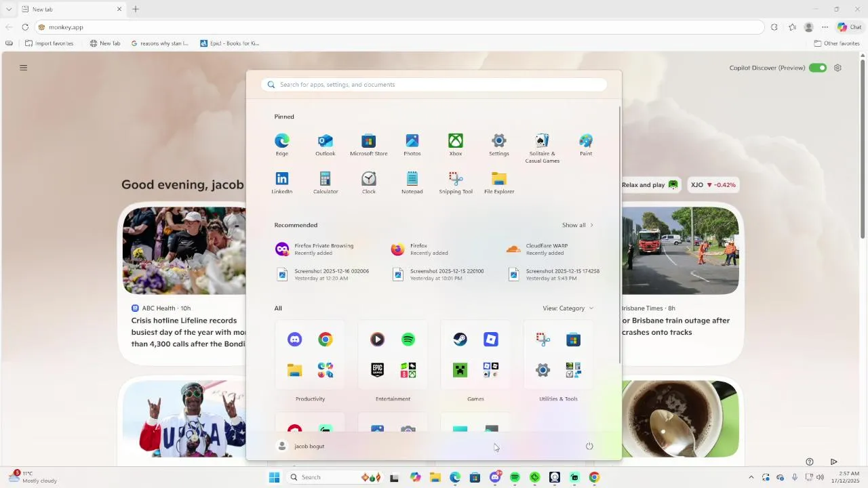Image resolution: width=868 pixels, height=488 pixels.
Task: Open a new browser tab with plus button
Action: tap(136, 9)
